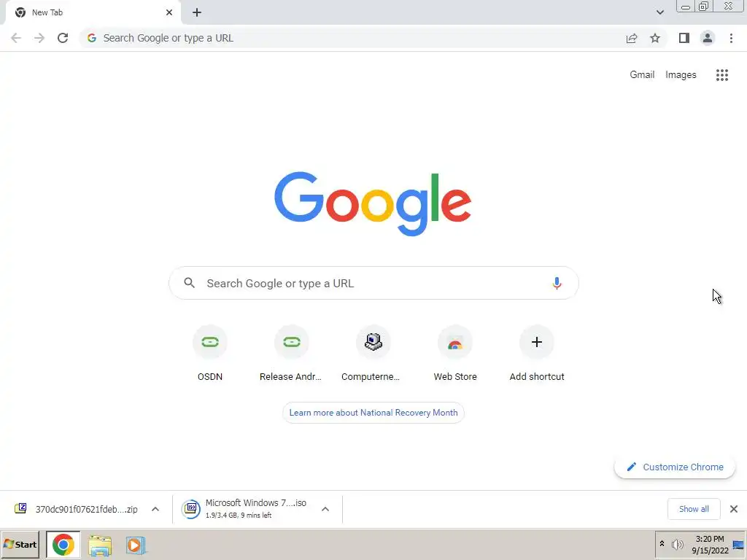Share this page via the share icon
Viewport: 747px width, 560px height.
tap(632, 38)
